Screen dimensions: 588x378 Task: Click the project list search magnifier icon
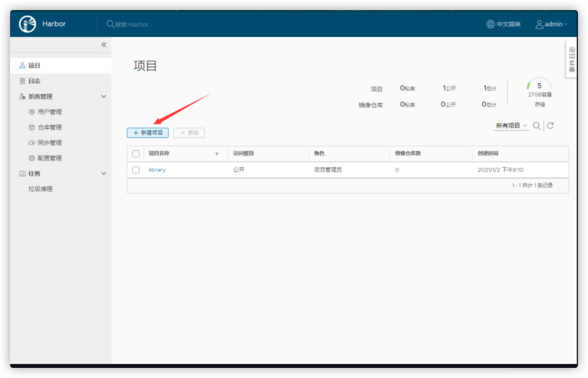click(536, 126)
